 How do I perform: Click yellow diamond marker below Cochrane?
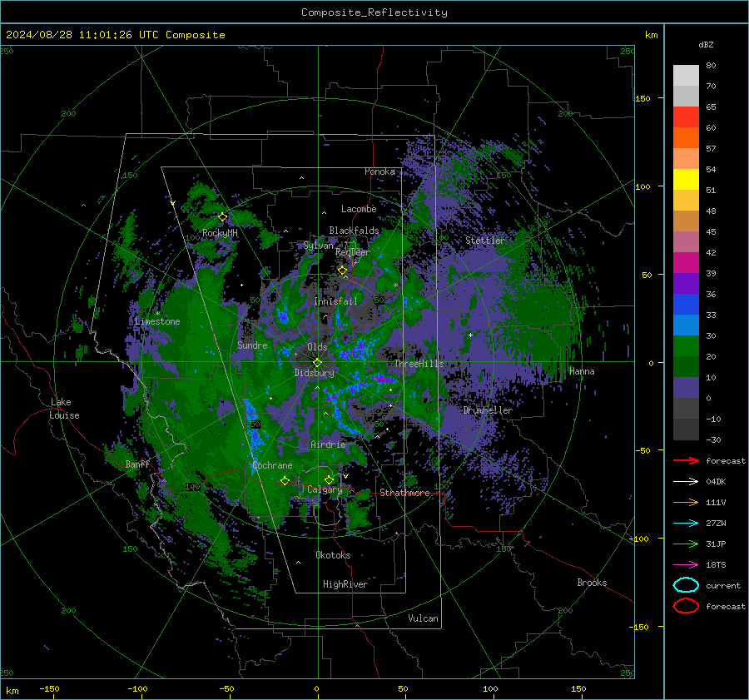pyautogui.click(x=285, y=481)
